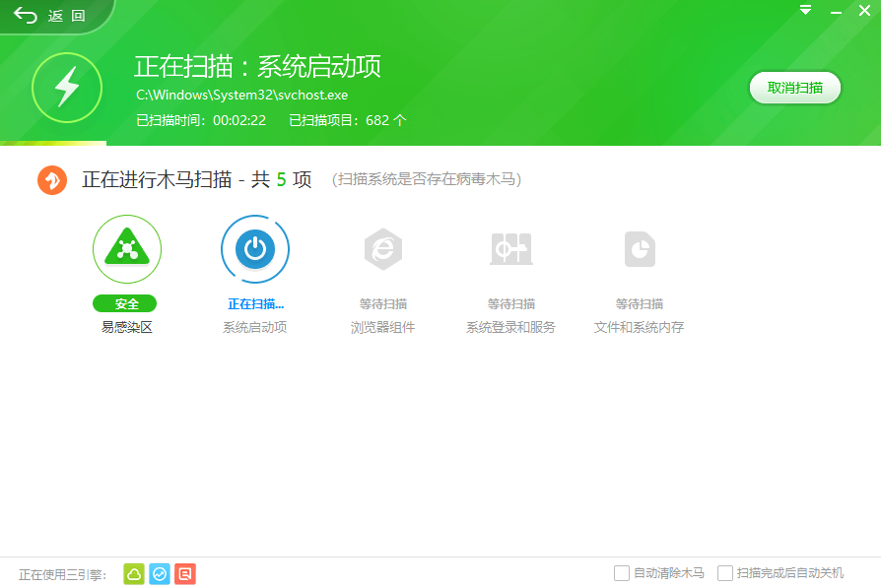Open the title bar dropdown menu

[x=806, y=10]
